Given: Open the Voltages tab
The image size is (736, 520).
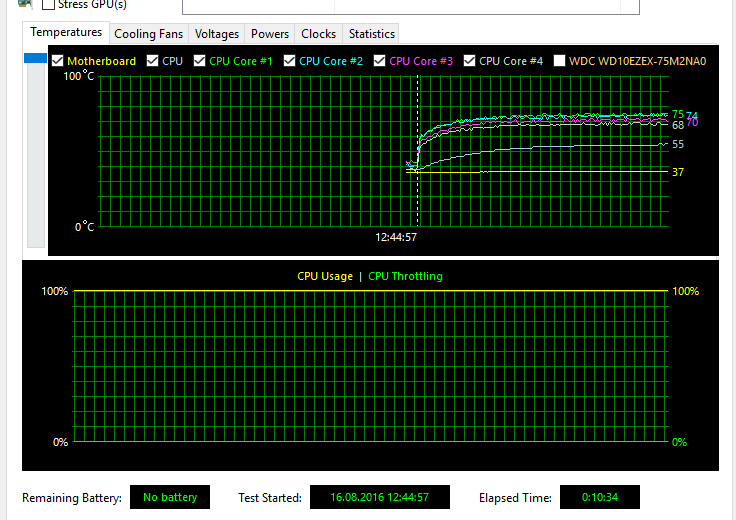Looking at the screenshot, I should point(217,34).
